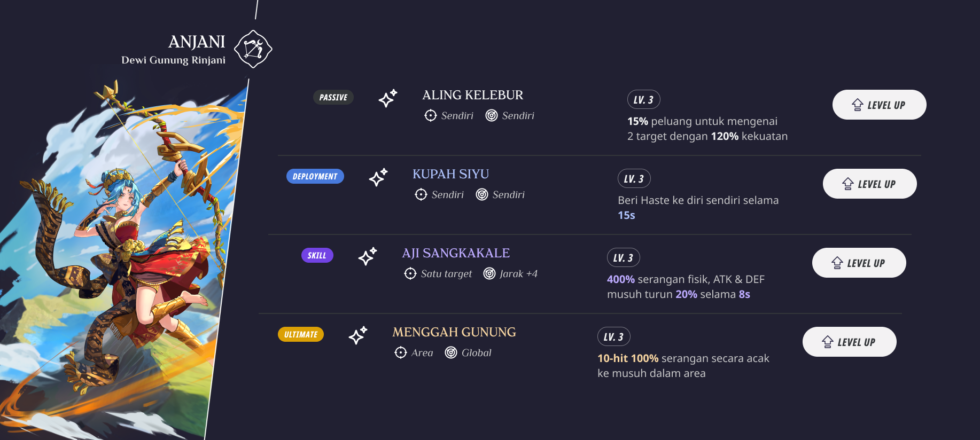Click the upgrade arrow inside the top LEVEL UP button
Image resolution: width=980 pixels, height=440 pixels.
pos(858,105)
